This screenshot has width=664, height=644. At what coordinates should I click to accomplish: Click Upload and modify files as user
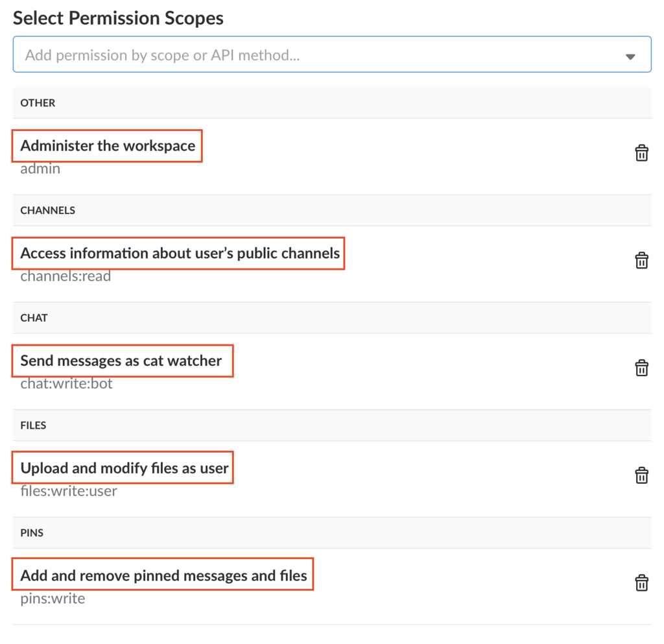coord(124,468)
